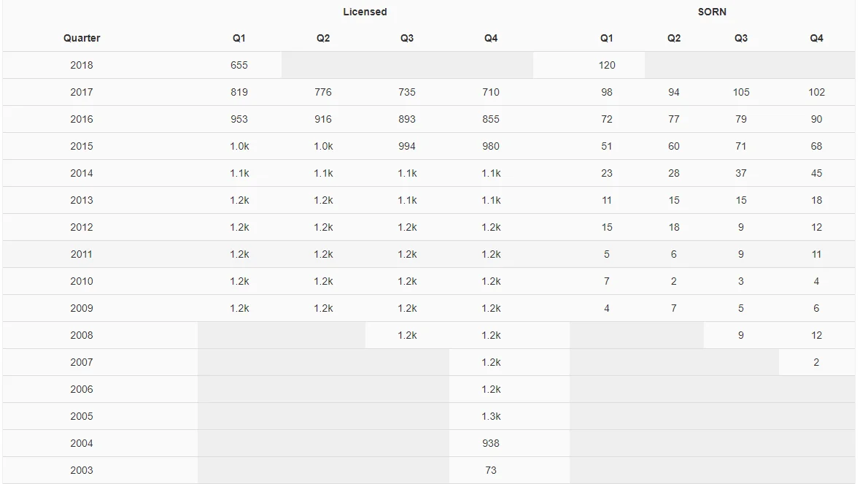Select the 2013 year row label

82,201
